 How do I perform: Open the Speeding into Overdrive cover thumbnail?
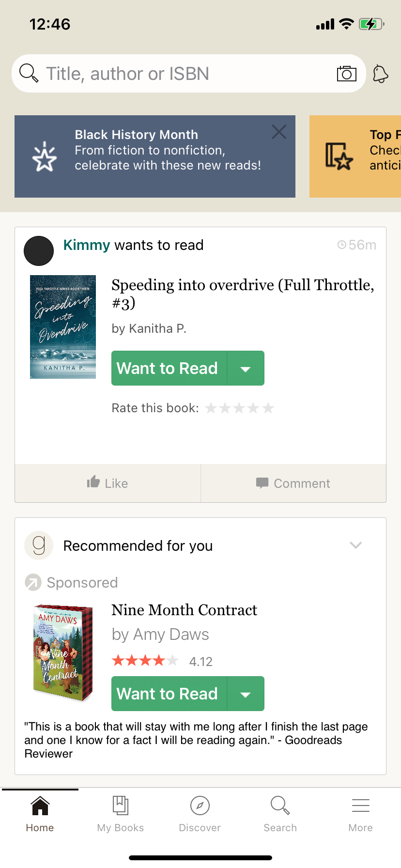pos(63,327)
